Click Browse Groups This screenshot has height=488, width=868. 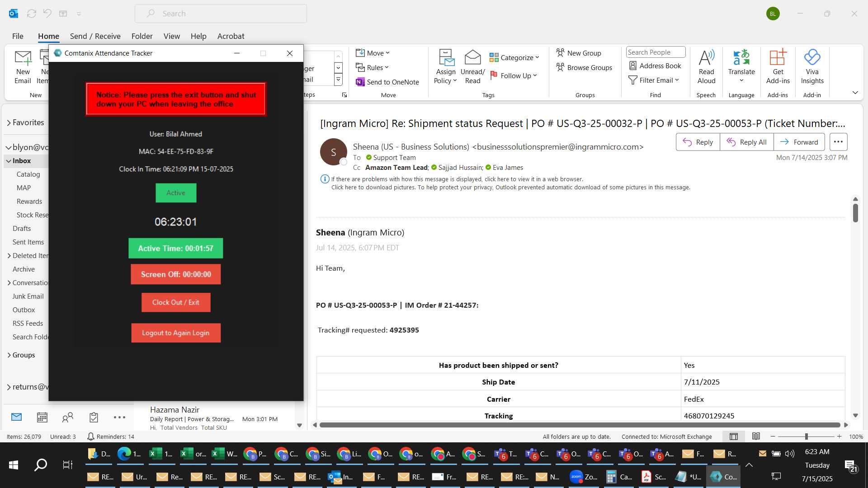point(584,67)
